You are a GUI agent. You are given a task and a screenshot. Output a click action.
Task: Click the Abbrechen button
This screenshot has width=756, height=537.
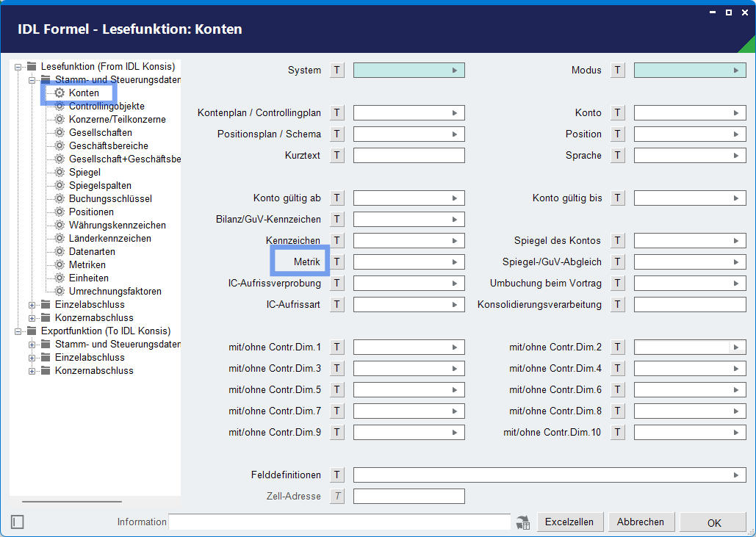[x=641, y=522]
